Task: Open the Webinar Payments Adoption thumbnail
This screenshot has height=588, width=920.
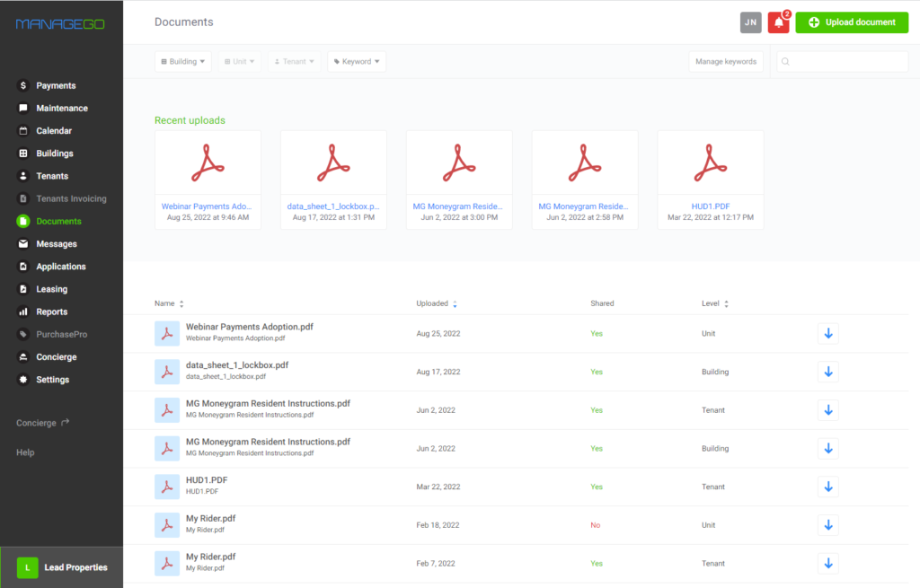Action: tap(208, 162)
